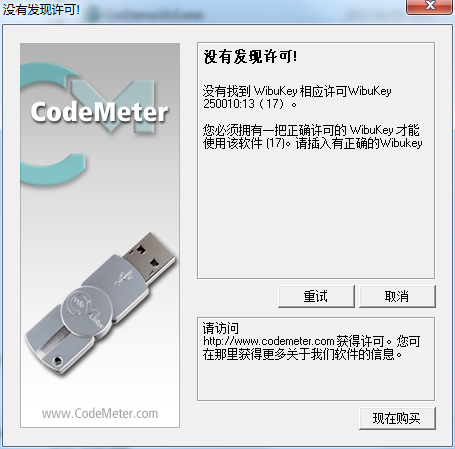Close the 没有发现许可 dialog window
The image size is (455, 449).
pos(429,6)
